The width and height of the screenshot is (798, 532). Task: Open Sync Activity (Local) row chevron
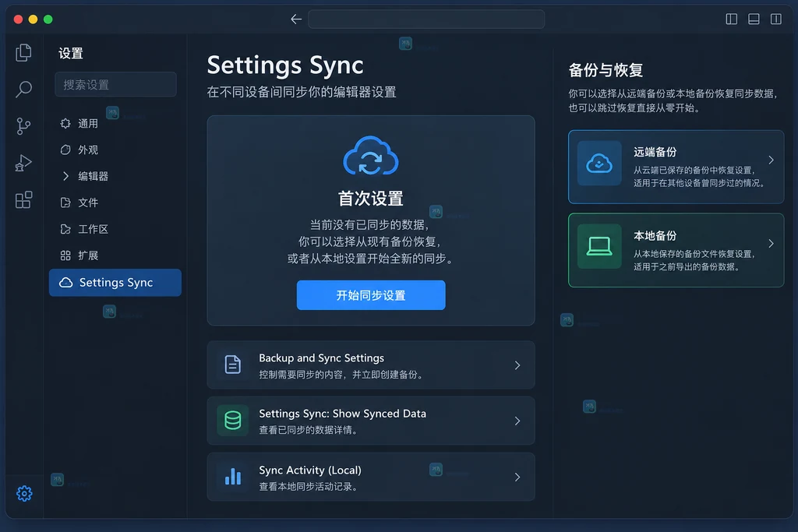point(517,477)
